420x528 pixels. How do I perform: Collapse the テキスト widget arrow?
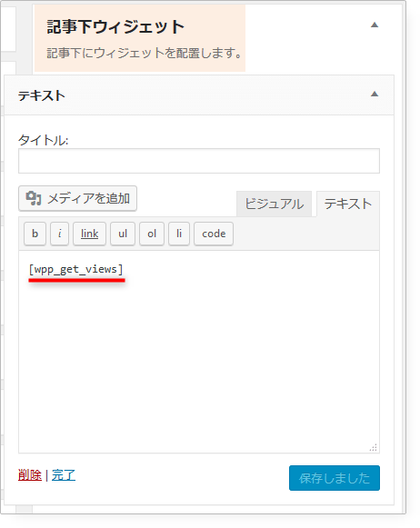click(375, 94)
